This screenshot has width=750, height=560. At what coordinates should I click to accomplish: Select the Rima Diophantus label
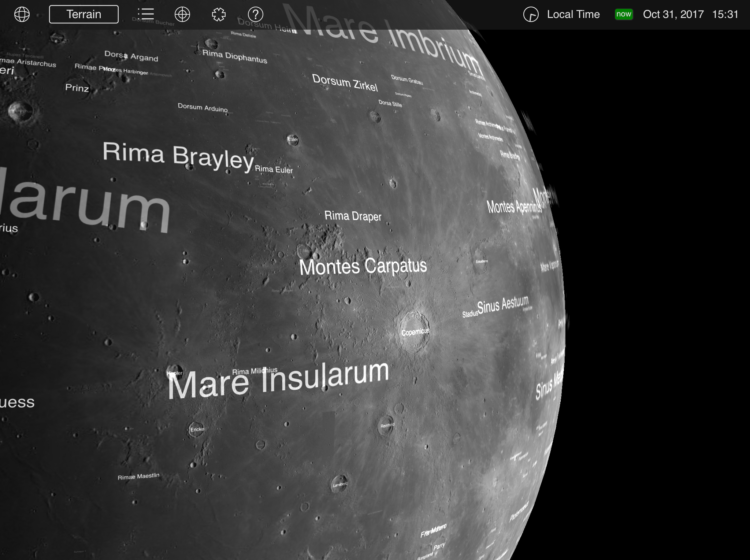click(x=234, y=56)
